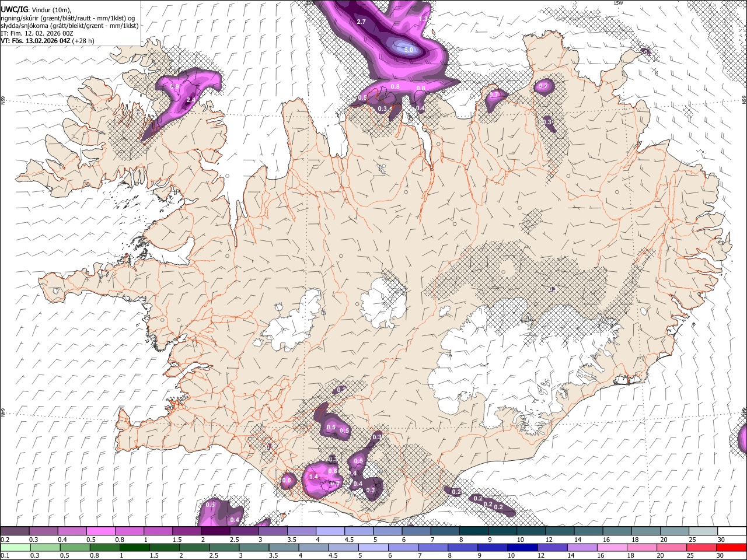Screen dimensions: 747x560
Task: Click the "2.7" precipitation value on the map
Action: point(361,22)
